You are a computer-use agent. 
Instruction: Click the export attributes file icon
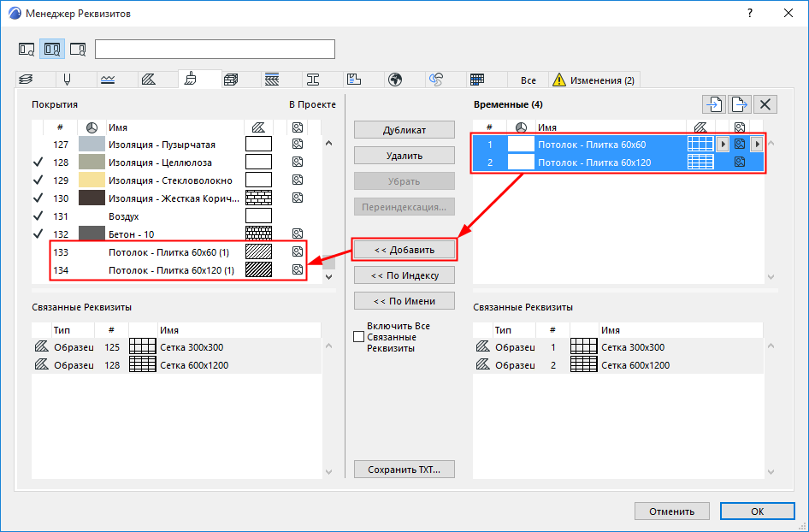740,104
